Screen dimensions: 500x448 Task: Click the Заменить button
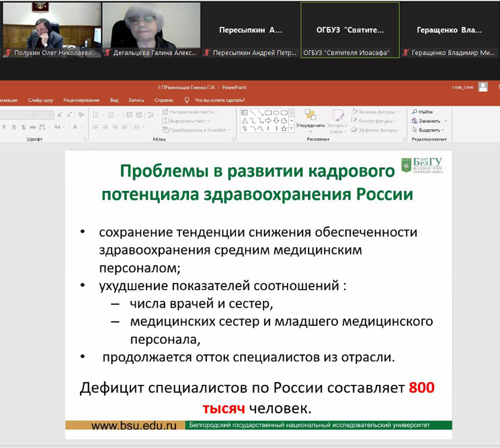click(x=429, y=121)
